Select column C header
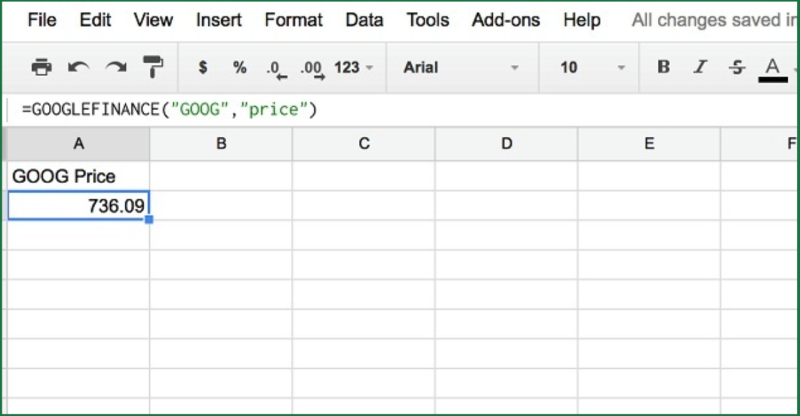This screenshot has width=800, height=416. pos(363,144)
